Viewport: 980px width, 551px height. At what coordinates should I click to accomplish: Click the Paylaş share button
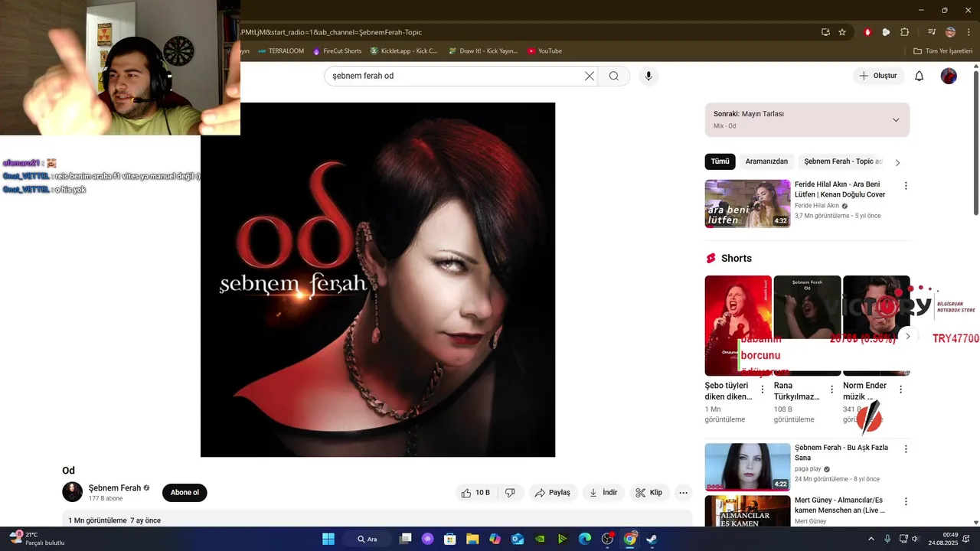tap(553, 493)
